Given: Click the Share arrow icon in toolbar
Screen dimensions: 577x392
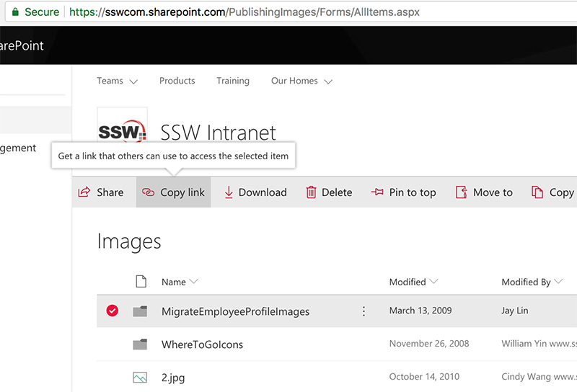Looking at the screenshot, I should tap(84, 192).
